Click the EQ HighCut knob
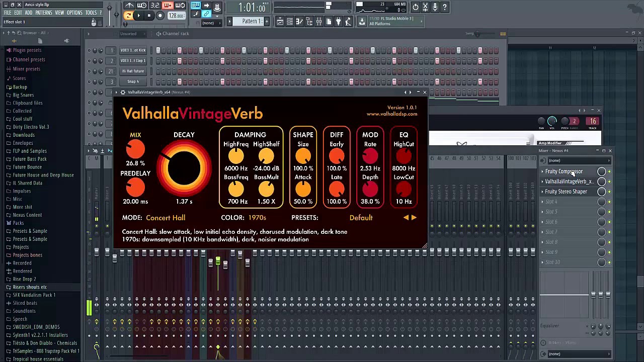 tap(404, 156)
